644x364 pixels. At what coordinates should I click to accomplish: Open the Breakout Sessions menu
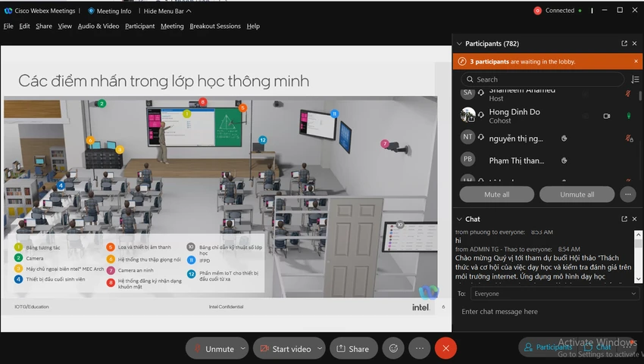click(215, 26)
